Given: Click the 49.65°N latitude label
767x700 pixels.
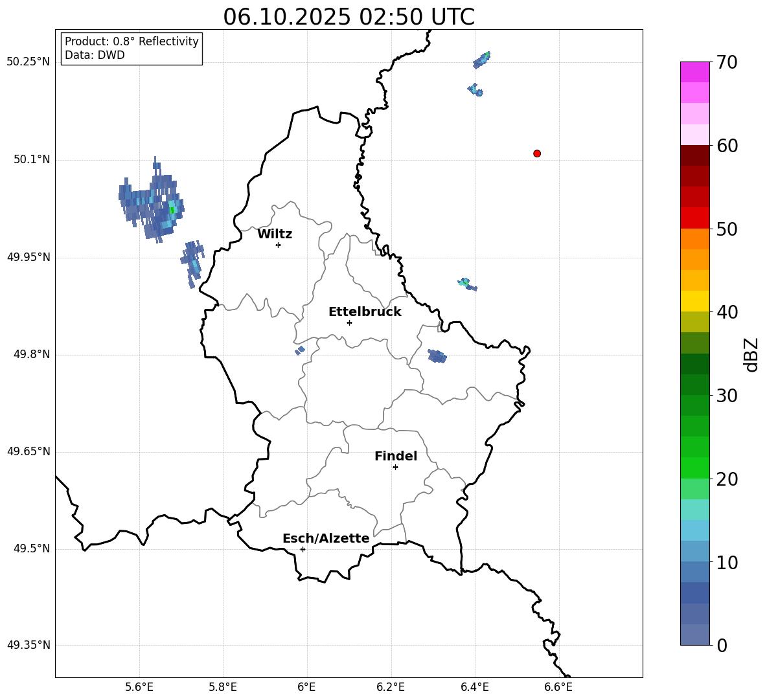Looking at the screenshot, I should pos(28,451).
